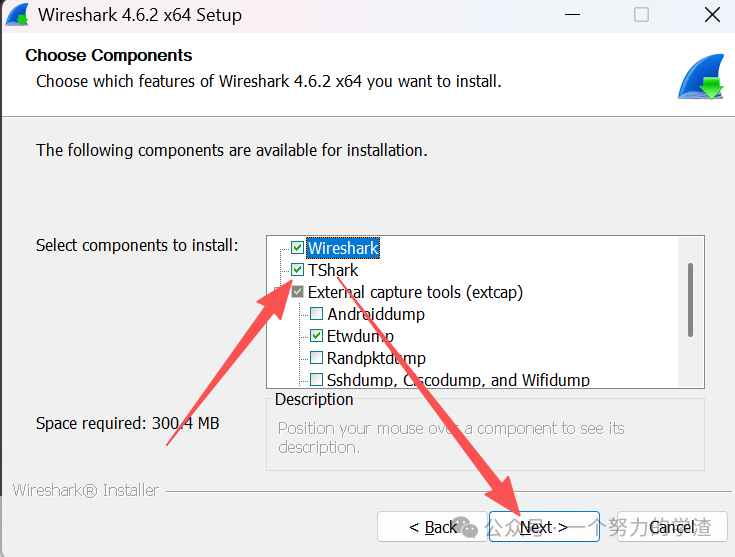Select the TShark item label
The width and height of the screenshot is (735, 557).
click(333, 270)
